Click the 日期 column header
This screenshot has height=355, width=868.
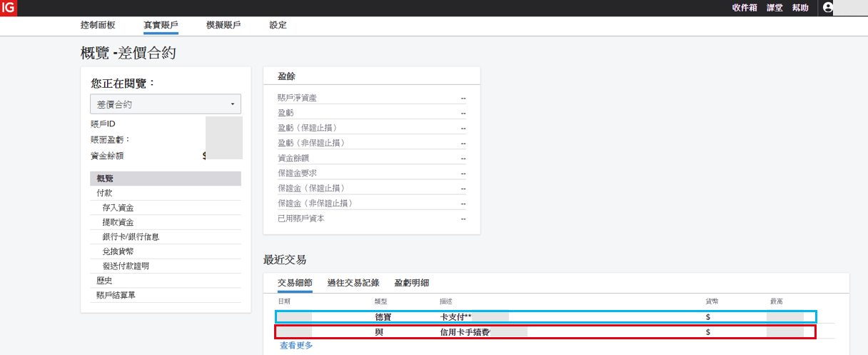[x=285, y=302]
